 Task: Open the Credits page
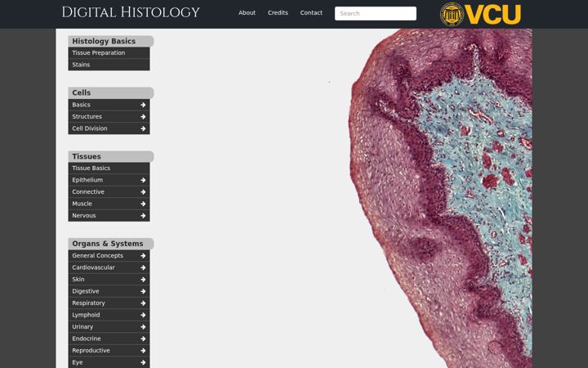point(278,13)
